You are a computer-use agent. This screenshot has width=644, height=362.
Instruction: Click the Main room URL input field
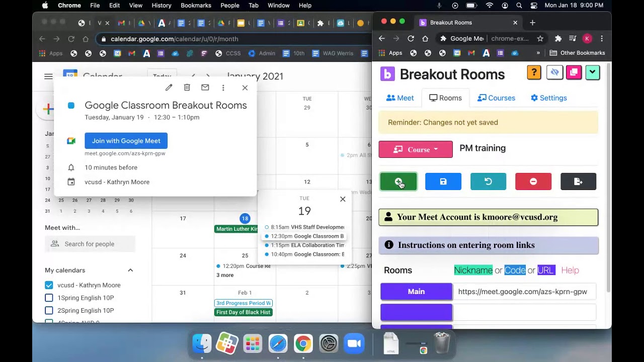[524, 292]
